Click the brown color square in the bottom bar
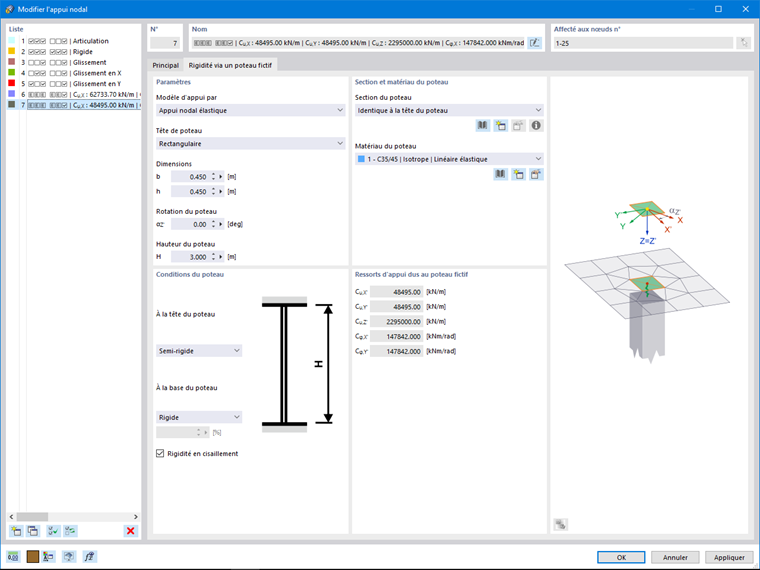Screen dimensions: 760x570 click(x=32, y=557)
